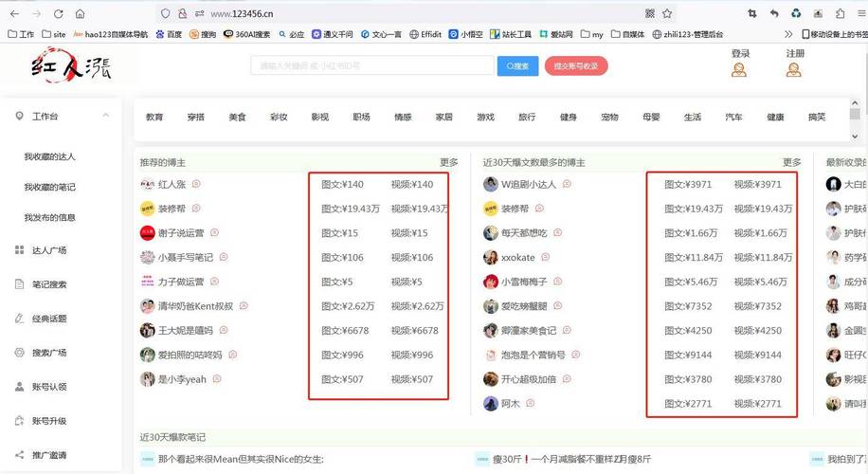The width and height of the screenshot is (868, 474).
Task: Open the QR code icon in address bar
Action: (x=650, y=13)
